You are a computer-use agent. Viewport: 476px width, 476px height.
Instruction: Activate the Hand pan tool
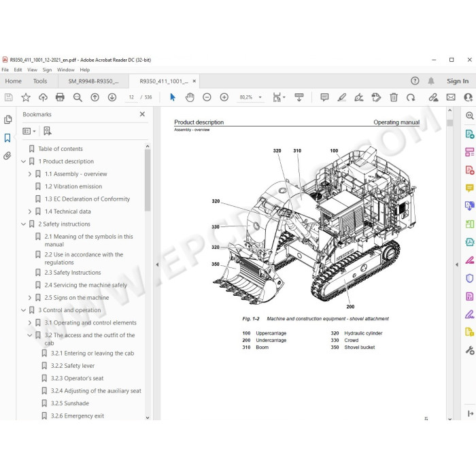(x=190, y=97)
